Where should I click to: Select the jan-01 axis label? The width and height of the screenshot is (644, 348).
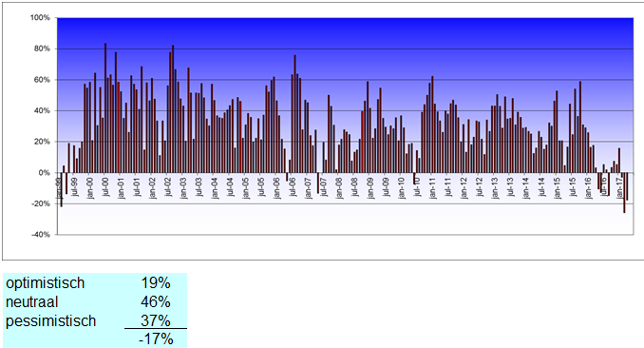pyautogui.click(x=122, y=188)
